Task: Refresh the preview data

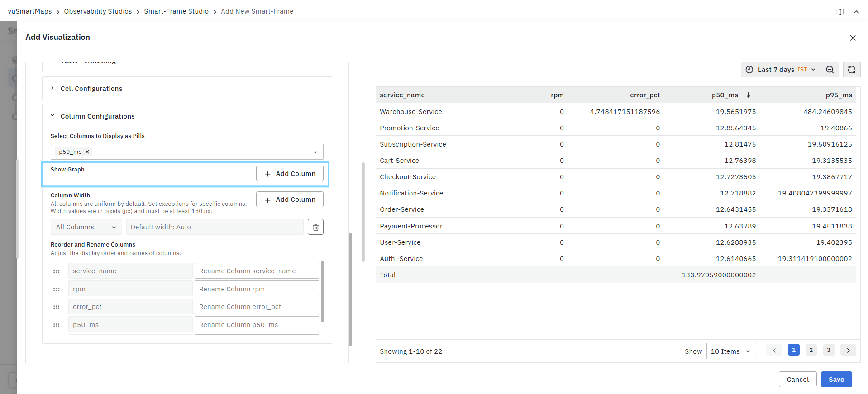Action: pos(852,70)
